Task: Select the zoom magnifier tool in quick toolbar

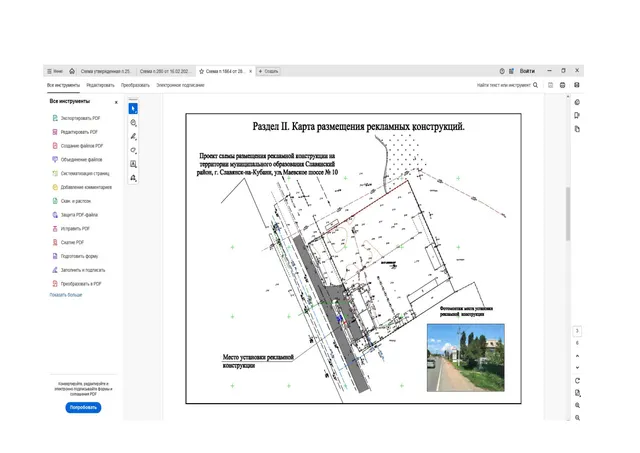Action: pyautogui.click(x=133, y=122)
